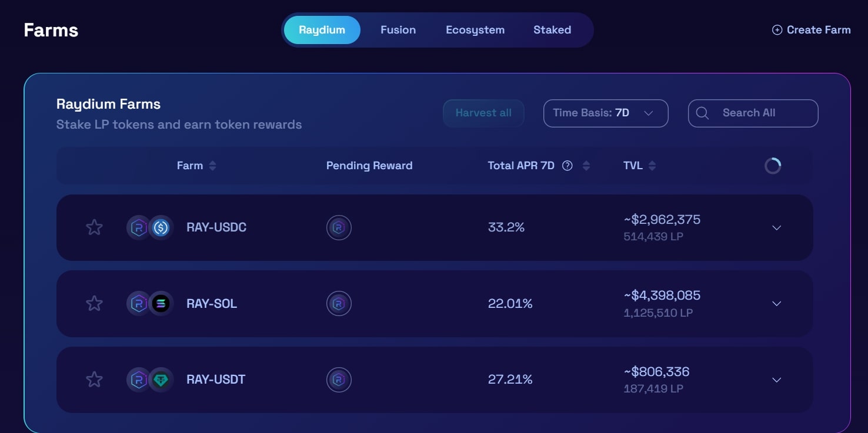Viewport: 868px width, 433px height.
Task: Click the SOL coin icon in RAY-SOL row
Action: pos(161,303)
